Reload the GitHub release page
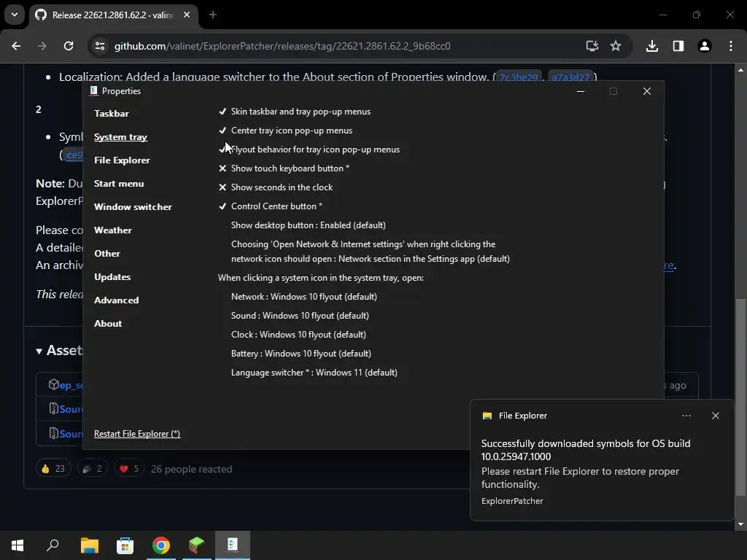The height and width of the screenshot is (560, 747). [69, 46]
